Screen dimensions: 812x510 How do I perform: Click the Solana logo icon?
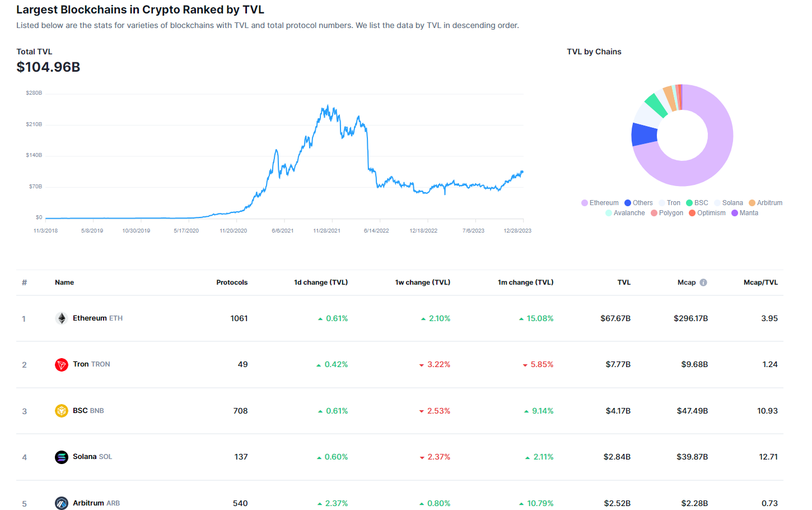(62, 457)
